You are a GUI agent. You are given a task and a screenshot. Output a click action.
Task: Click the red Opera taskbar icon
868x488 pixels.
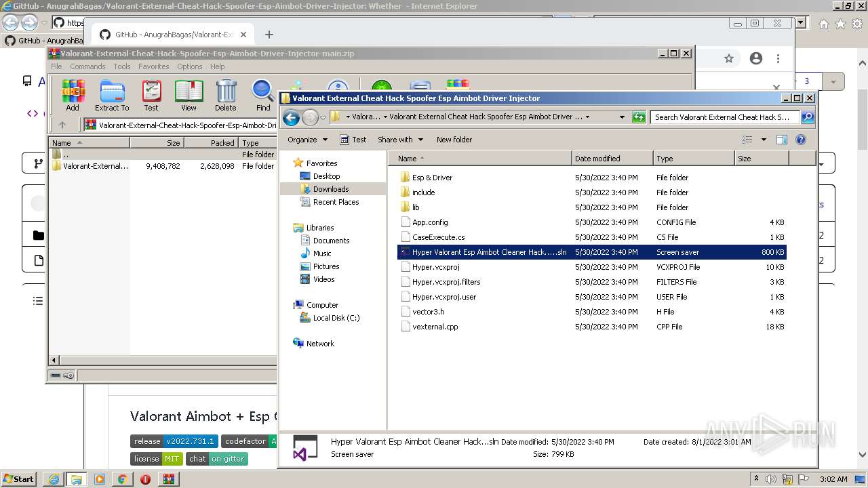pos(145,479)
